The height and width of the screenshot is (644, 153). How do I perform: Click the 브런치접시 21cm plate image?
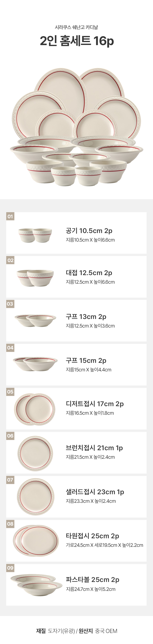tap(35, 453)
